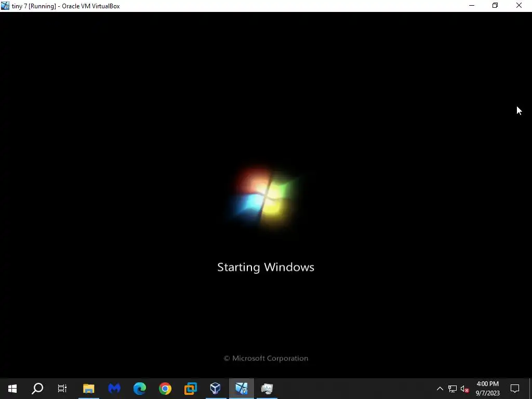The height and width of the screenshot is (399, 532).
Task: Open taskbar Search magnifier
Action: [x=37, y=389]
